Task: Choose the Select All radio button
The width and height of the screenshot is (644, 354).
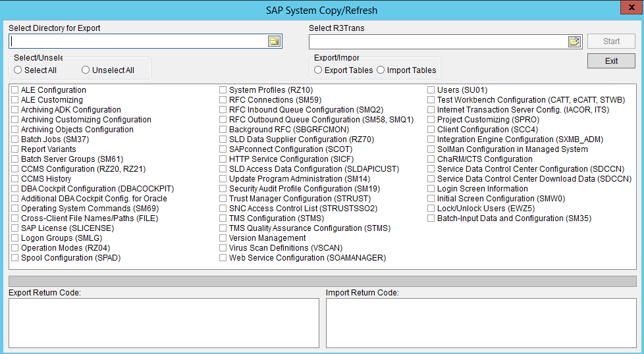Action: pos(18,70)
